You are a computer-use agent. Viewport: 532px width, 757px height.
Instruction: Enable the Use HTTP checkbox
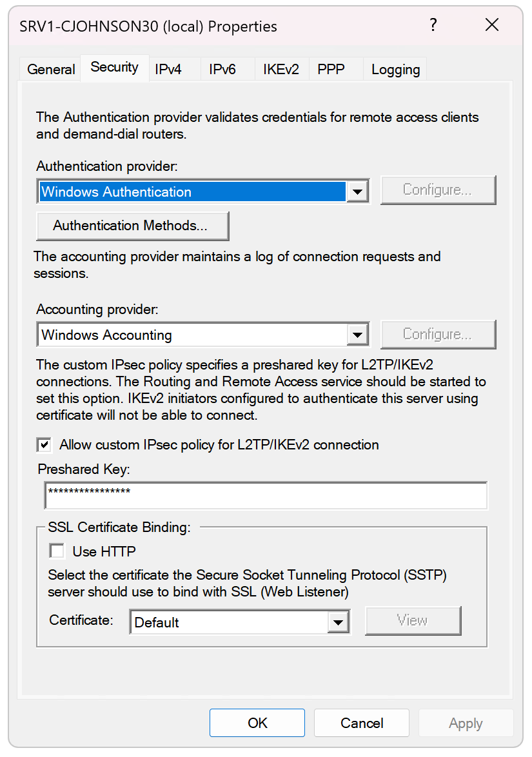click(56, 550)
